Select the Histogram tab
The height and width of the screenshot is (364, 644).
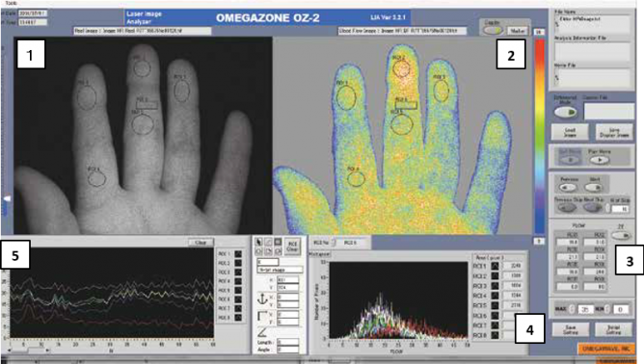(320, 254)
